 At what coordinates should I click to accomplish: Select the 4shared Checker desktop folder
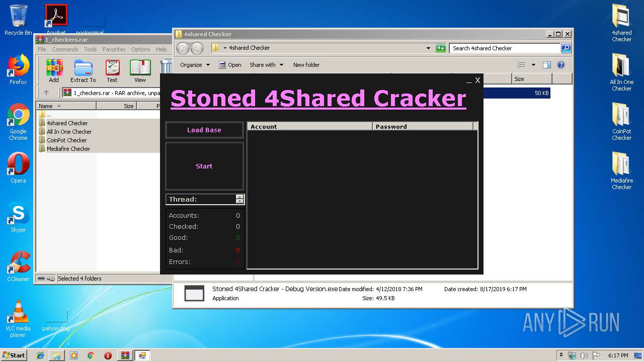[622, 23]
